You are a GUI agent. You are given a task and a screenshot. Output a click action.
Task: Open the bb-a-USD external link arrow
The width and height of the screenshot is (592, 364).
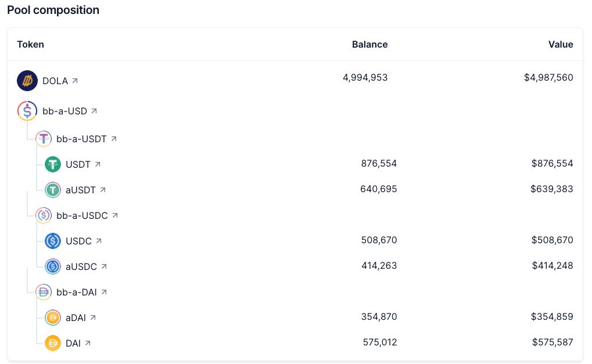(94, 110)
